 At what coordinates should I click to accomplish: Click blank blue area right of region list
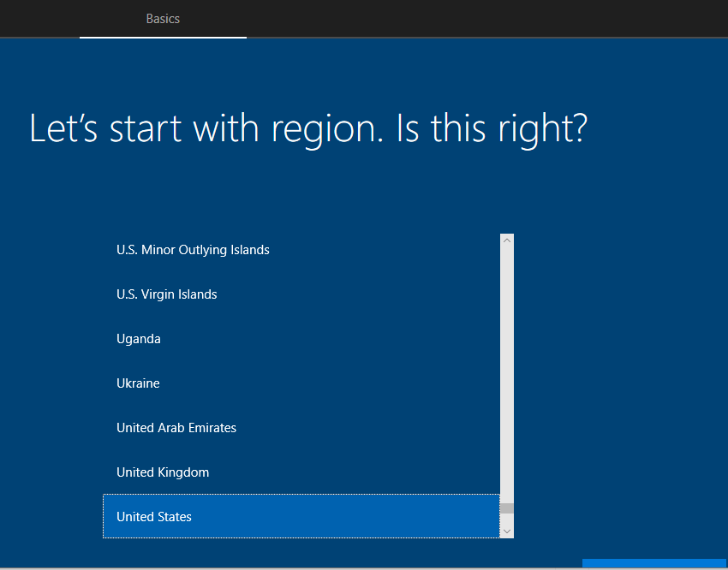coord(617,385)
